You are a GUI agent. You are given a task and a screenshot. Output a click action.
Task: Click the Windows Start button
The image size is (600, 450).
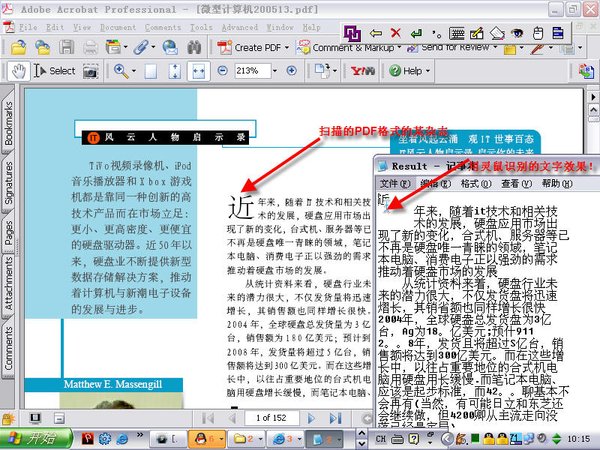tap(32, 438)
